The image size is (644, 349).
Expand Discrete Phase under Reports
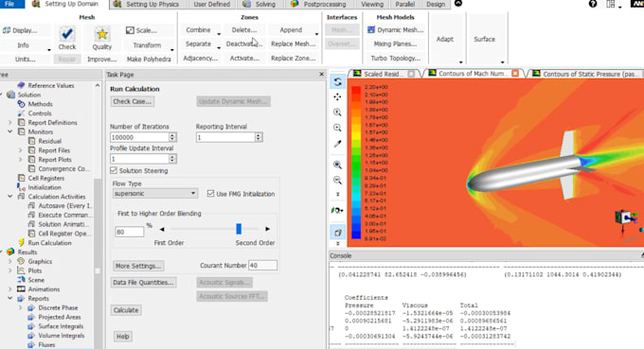pyautogui.click(x=21, y=307)
